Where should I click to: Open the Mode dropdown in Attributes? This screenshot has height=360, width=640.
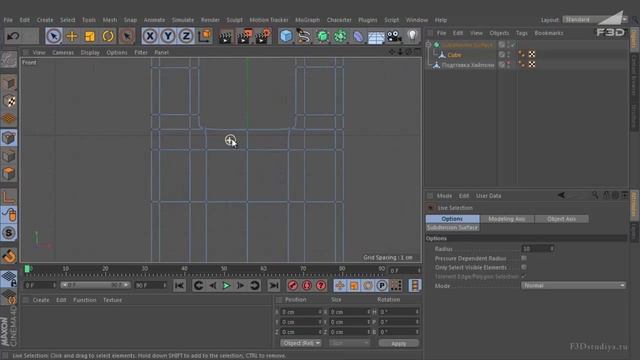(x=573, y=285)
